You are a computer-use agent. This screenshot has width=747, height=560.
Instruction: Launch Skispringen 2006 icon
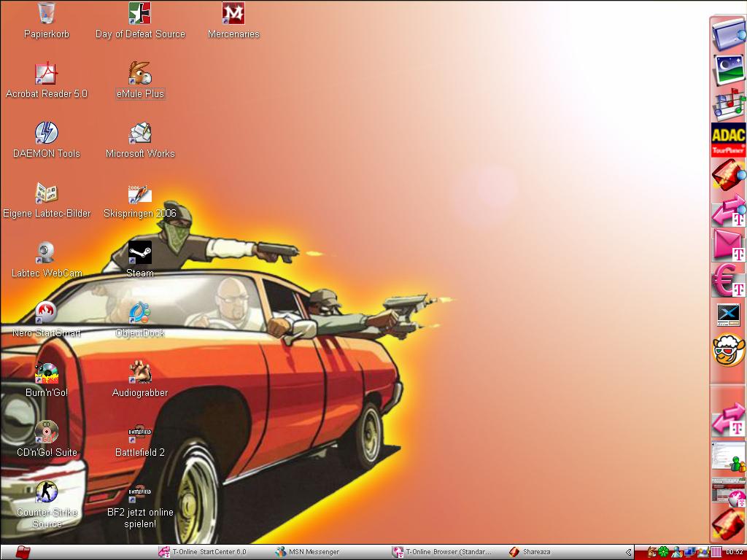coord(139,200)
